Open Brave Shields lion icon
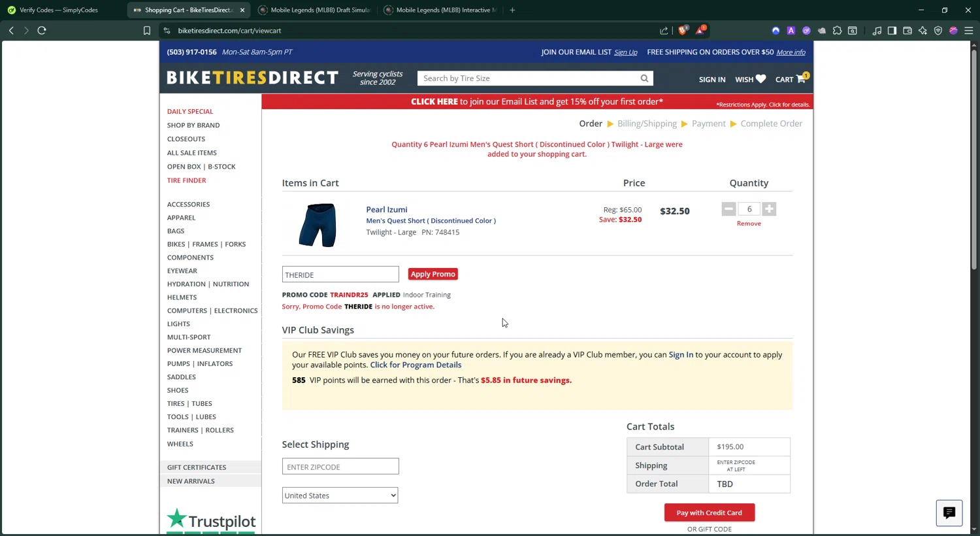 pos(683,30)
